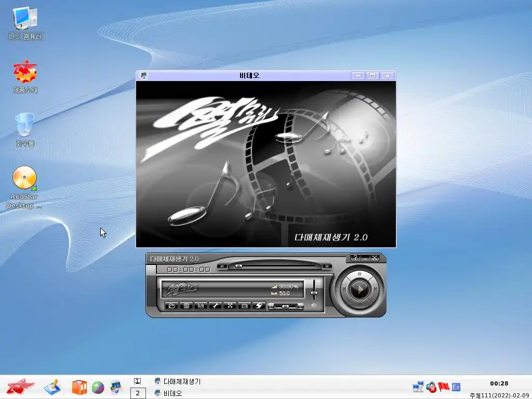Click the left end icon of balance slider

click(x=271, y=306)
